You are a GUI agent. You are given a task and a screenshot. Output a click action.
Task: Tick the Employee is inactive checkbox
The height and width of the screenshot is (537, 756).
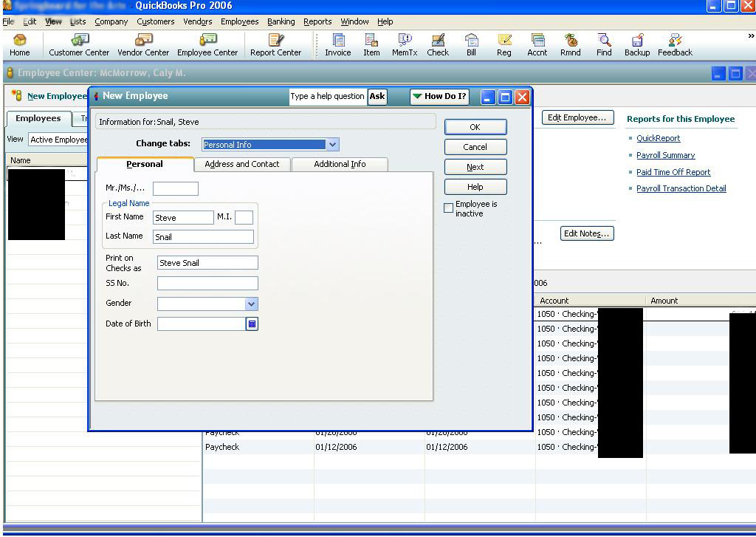pos(448,208)
